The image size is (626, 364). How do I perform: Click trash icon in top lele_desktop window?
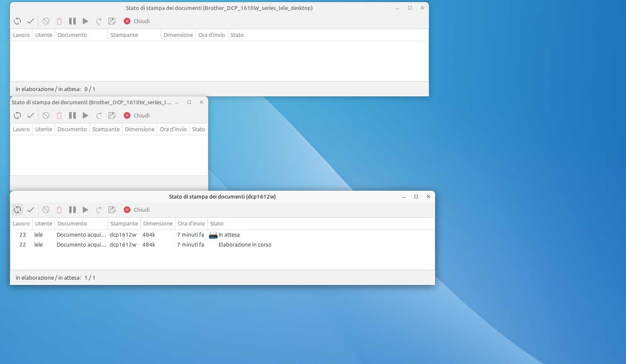tap(59, 21)
